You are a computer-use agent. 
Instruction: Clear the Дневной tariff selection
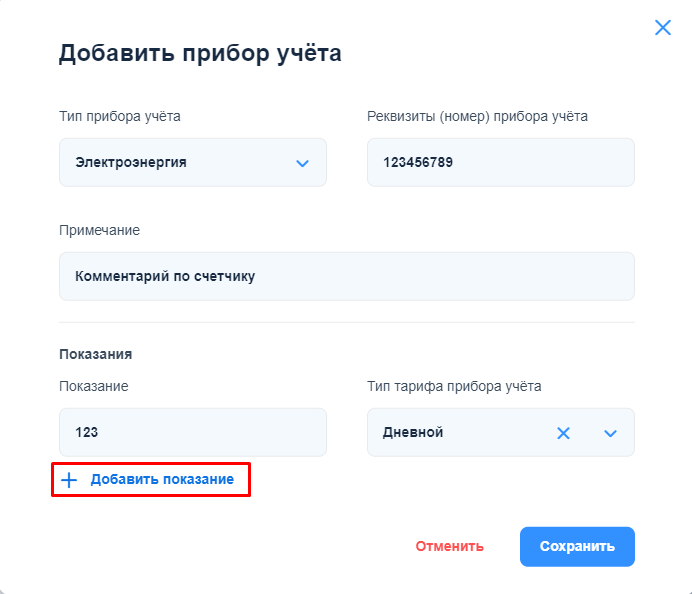coord(563,433)
